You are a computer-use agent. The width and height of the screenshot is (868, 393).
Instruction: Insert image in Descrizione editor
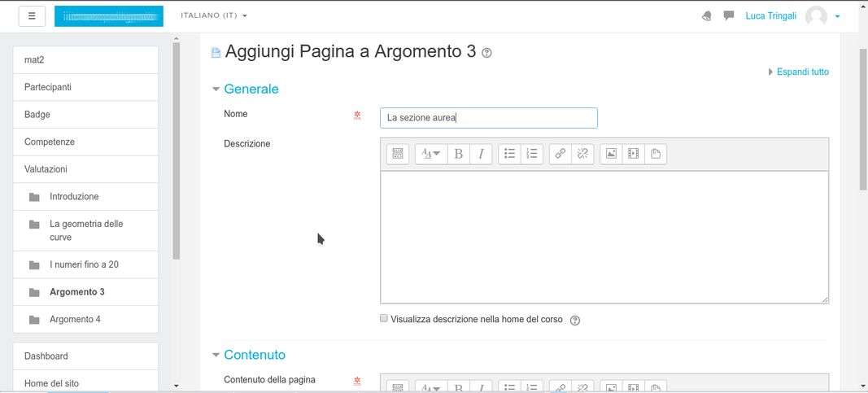(611, 154)
